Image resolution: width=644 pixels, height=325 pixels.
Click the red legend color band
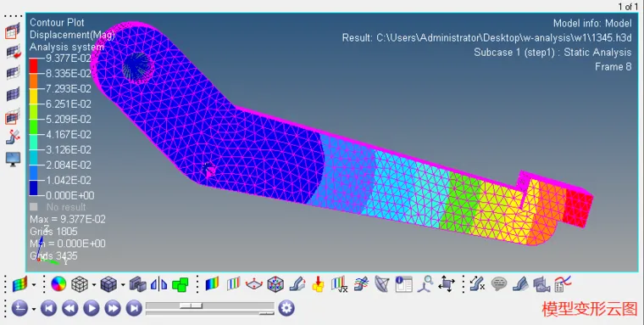click(33, 66)
